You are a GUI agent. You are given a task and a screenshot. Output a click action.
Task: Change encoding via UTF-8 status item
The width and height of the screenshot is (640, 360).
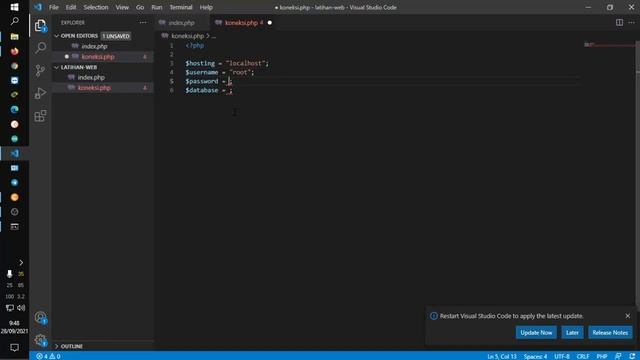pos(562,356)
